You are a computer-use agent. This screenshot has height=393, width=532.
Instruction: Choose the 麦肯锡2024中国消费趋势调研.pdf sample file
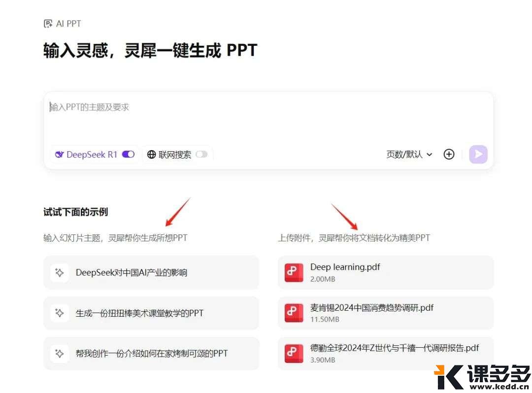386,313
